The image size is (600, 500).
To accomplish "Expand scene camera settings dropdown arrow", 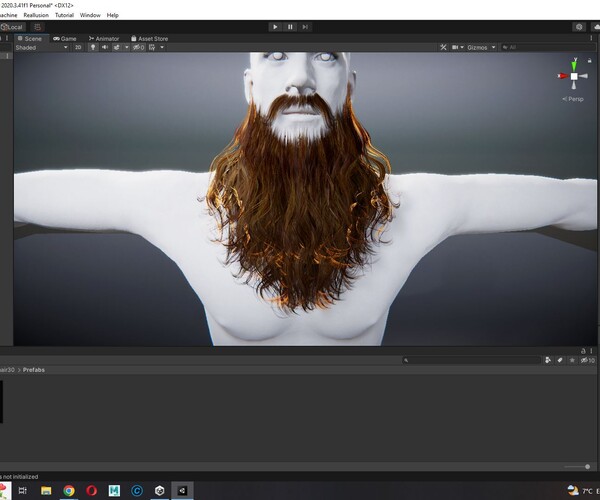I will pos(462,47).
